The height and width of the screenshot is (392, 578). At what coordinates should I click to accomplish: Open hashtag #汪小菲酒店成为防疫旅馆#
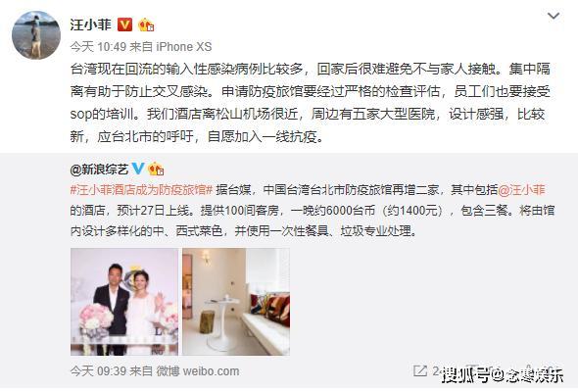pyautogui.click(x=141, y=190)
